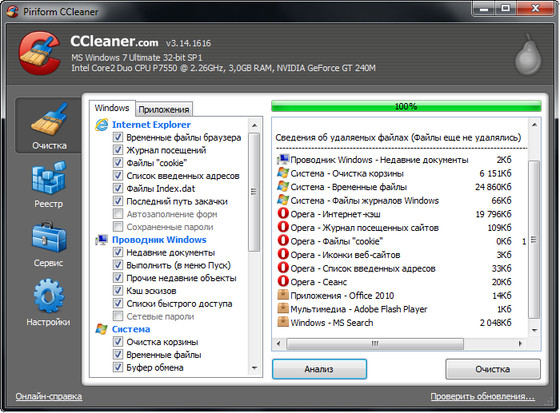Click Проверить обновления link
The width and height of the screenshot is (560, 413).
click(x=482, y=396)
